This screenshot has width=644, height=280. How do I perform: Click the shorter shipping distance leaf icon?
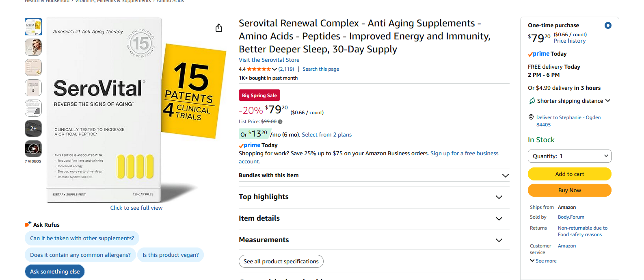pos(532,101)
